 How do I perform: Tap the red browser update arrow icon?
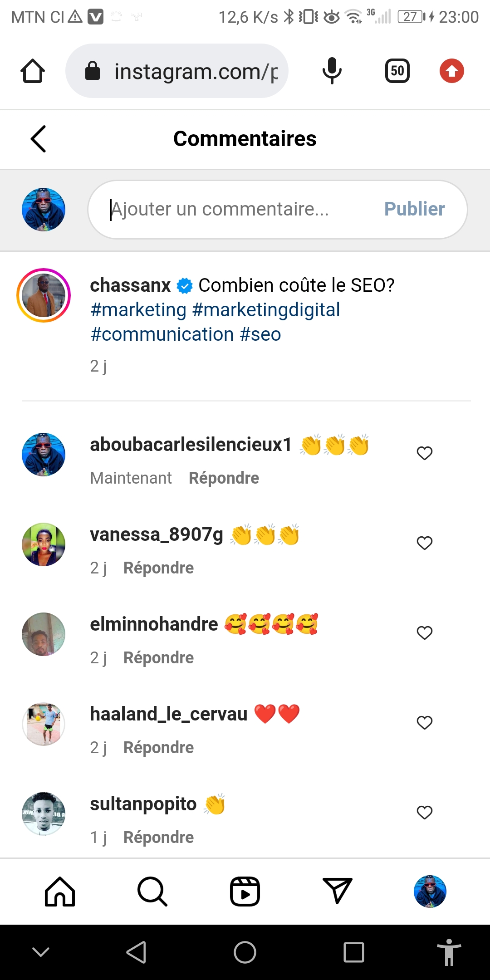tap(451, 71)
